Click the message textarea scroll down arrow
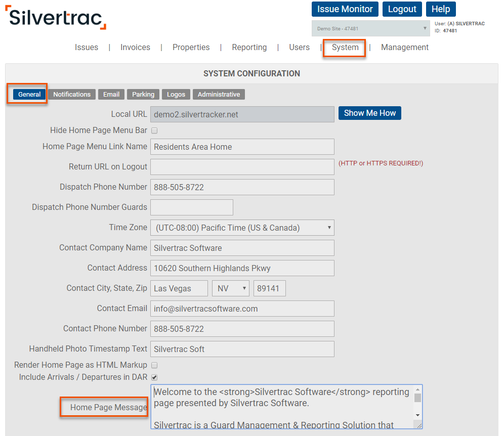The width and height of the screenshot is (504, 436). 417,415
